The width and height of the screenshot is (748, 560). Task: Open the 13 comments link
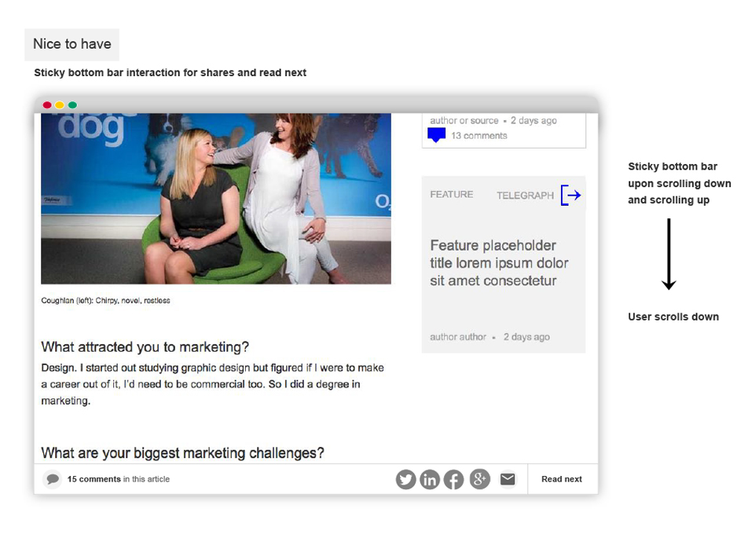[478, 136]
